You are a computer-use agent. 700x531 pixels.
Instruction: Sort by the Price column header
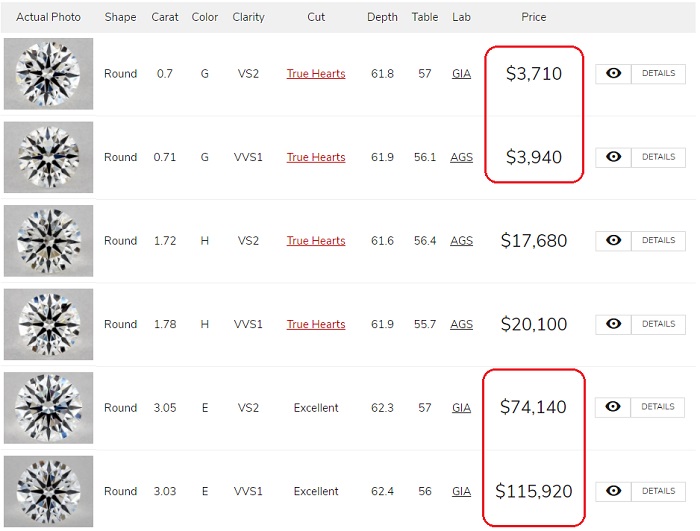click(533, 17)
